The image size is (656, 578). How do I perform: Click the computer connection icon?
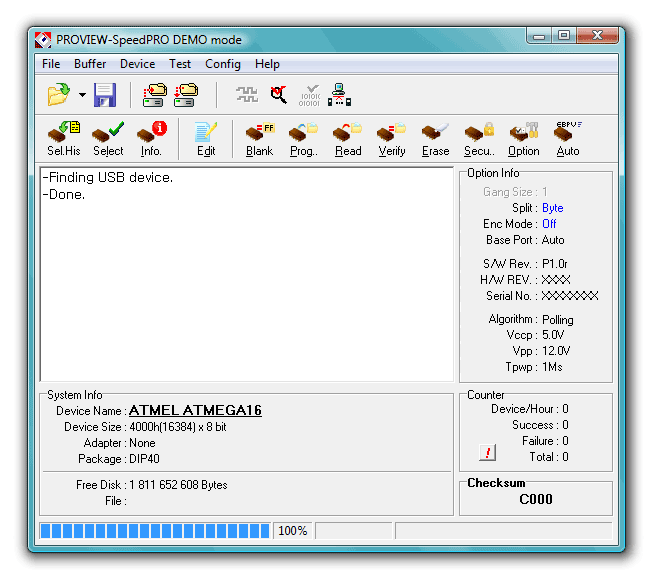339,95
